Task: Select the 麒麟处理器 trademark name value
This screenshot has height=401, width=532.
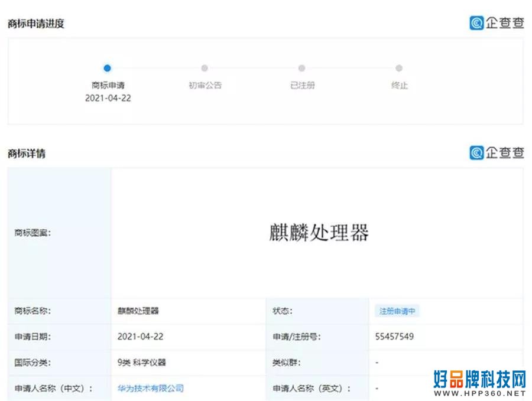Action: coord(138,311)
